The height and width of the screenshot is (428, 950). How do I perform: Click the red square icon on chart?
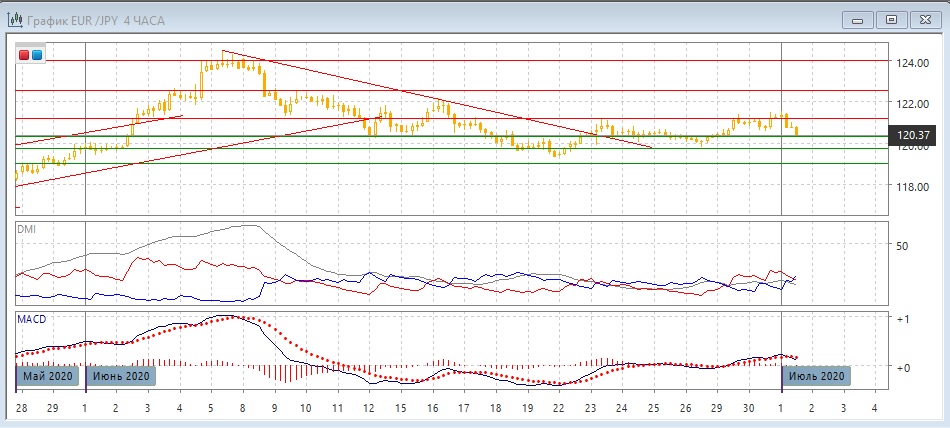pyautogui.click(x=25, y=55)
